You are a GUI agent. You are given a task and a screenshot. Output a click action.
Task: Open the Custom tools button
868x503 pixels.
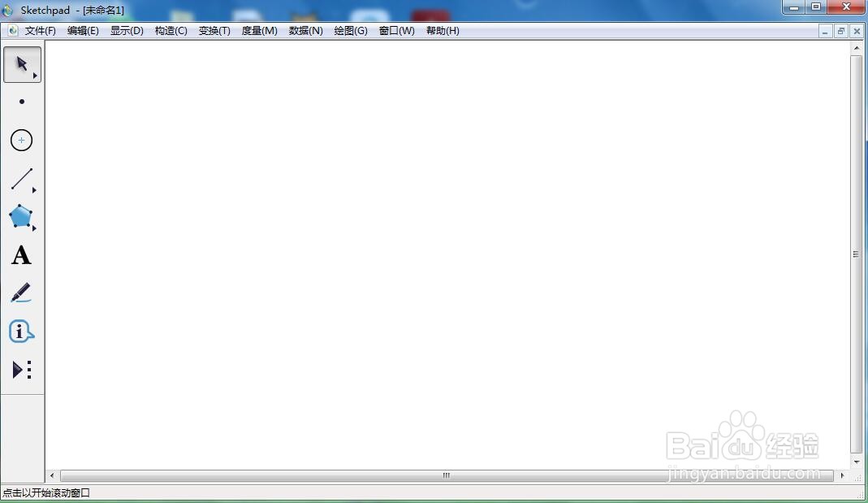pyautogui.click(x=22, y=370)
